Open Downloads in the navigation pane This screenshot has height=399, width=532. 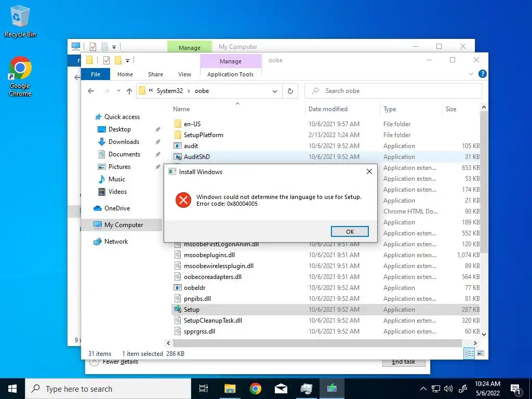(123, 142)
